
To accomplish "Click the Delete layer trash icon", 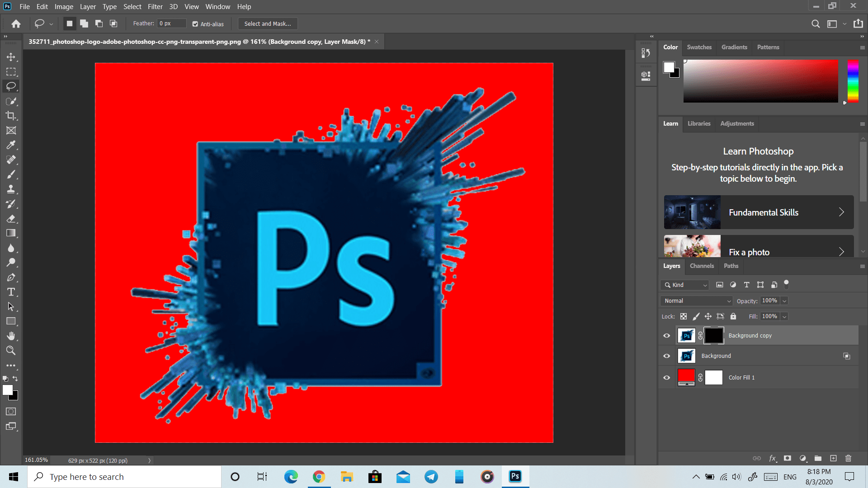I will 849,458.
